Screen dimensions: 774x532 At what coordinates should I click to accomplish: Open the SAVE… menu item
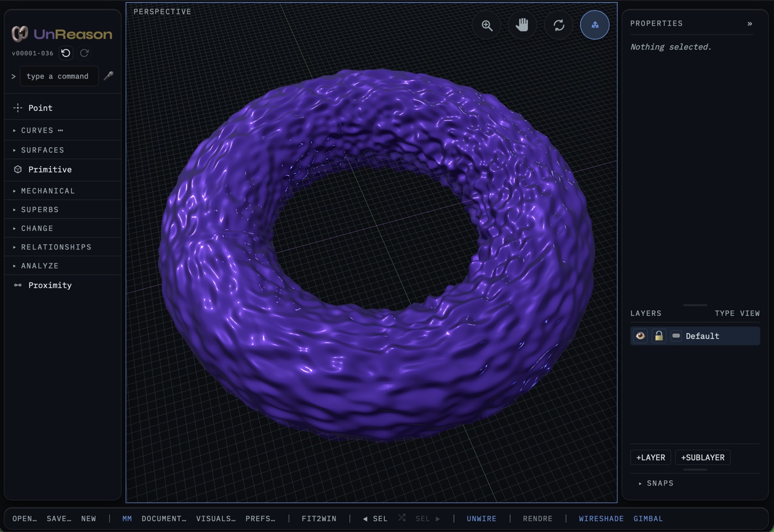pyautogui.click(x=59, y=519)
